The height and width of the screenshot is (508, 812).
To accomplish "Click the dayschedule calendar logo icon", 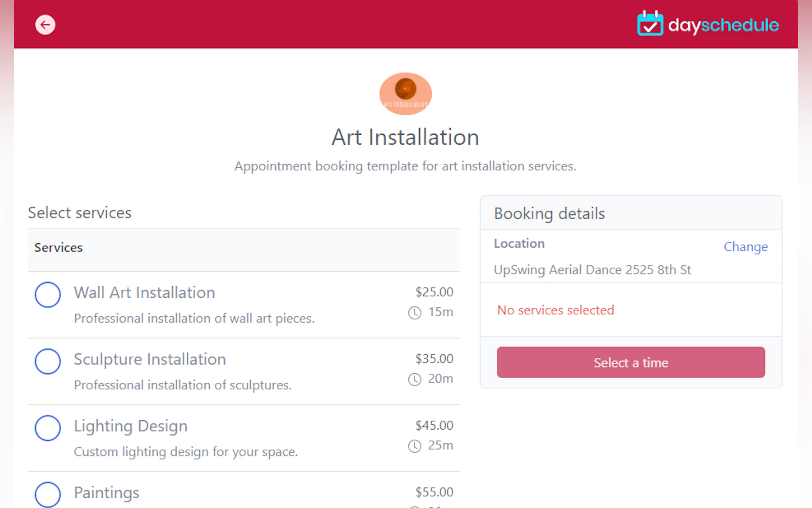I will (x=650, y=24).
